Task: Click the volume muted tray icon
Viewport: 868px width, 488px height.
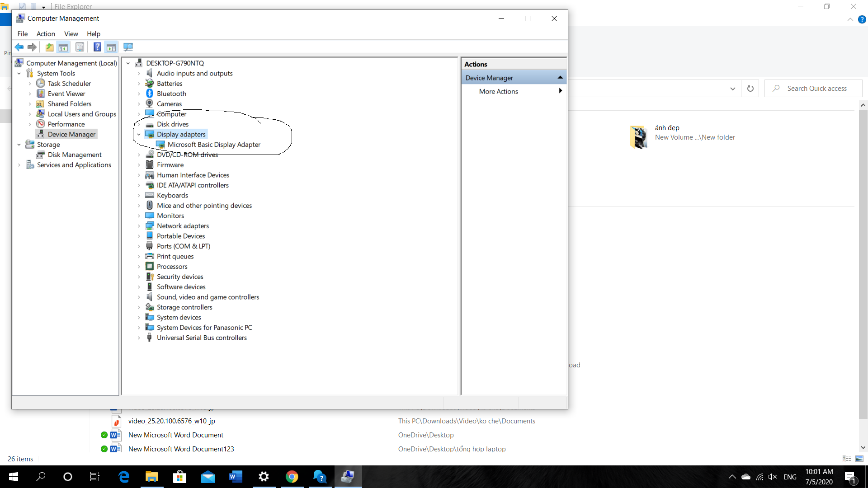Action: pyautogui.click(x=773, y=477)
